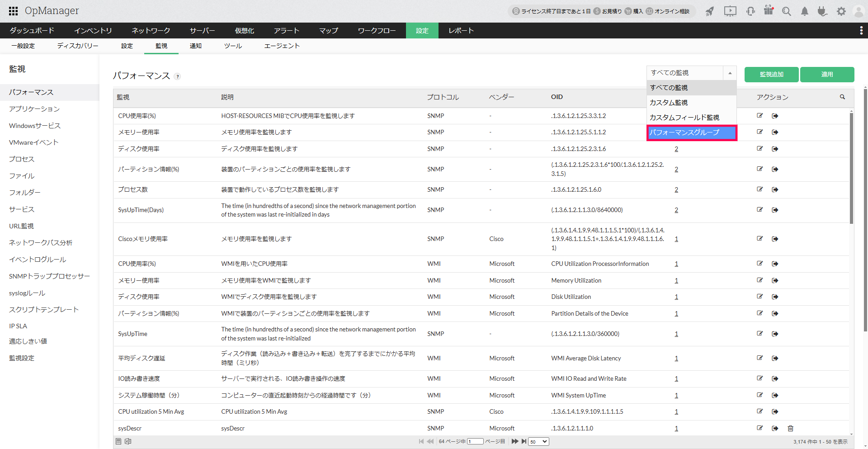This screenshot has width=868, height=449.
Task: Click the gift icon with red dot
Action: click(769, 10)
